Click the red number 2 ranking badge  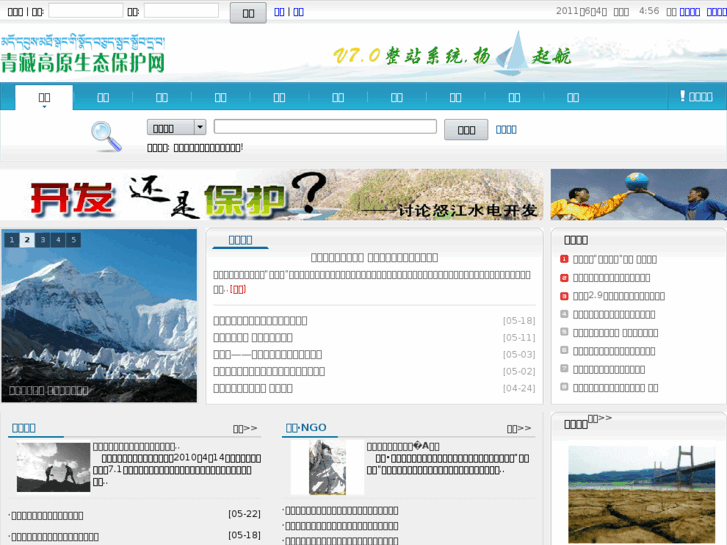pos(564,278)
